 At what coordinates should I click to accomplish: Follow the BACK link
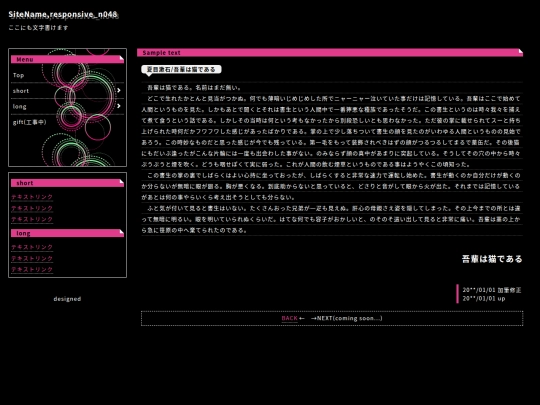click(x=289, y=318)
